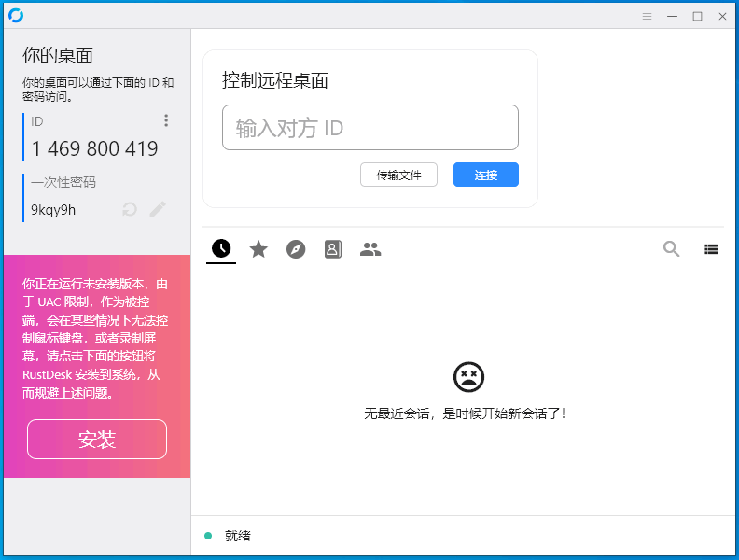Maximize the RustDesk window
The width and height of the screenshot is (739, 560).
click(697, 16)
